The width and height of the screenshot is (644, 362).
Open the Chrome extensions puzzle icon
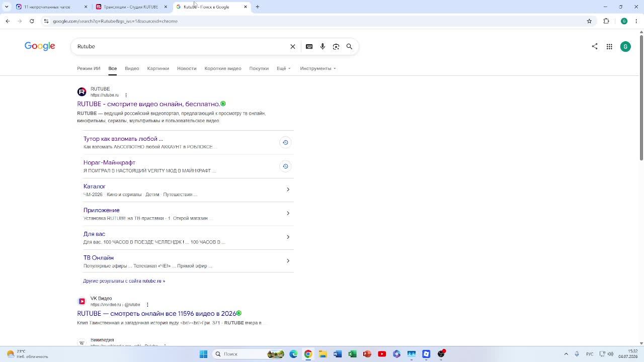click(x=606, y=21)
